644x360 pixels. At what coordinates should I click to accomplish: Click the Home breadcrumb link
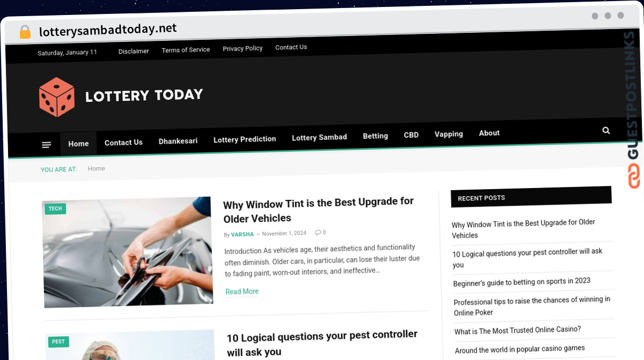coord(97,169)
